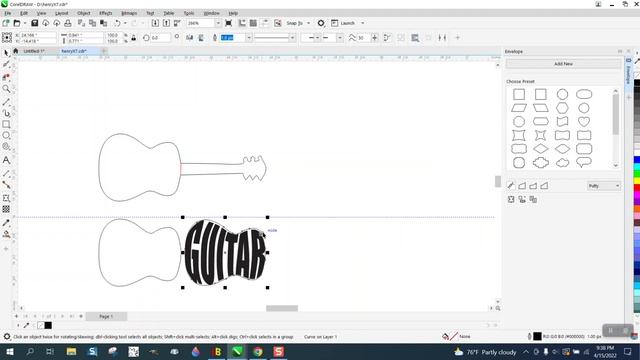The width and height of the screenshot is (640, 360).
Task: Select the Zoom tool magnifier in the toolbox
Action: [6, 89]
